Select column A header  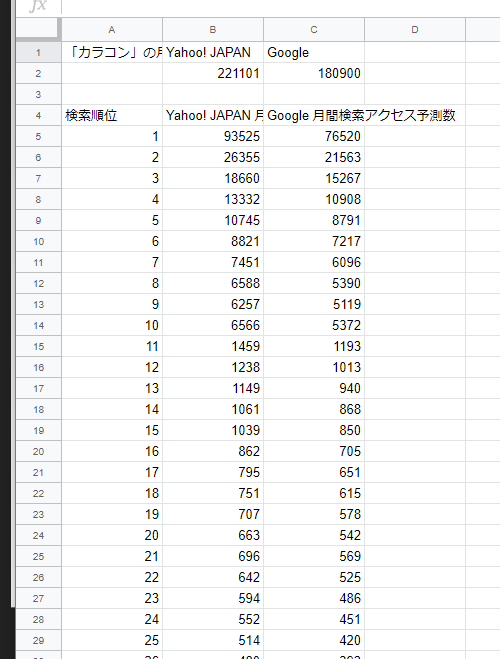(112, 30)
